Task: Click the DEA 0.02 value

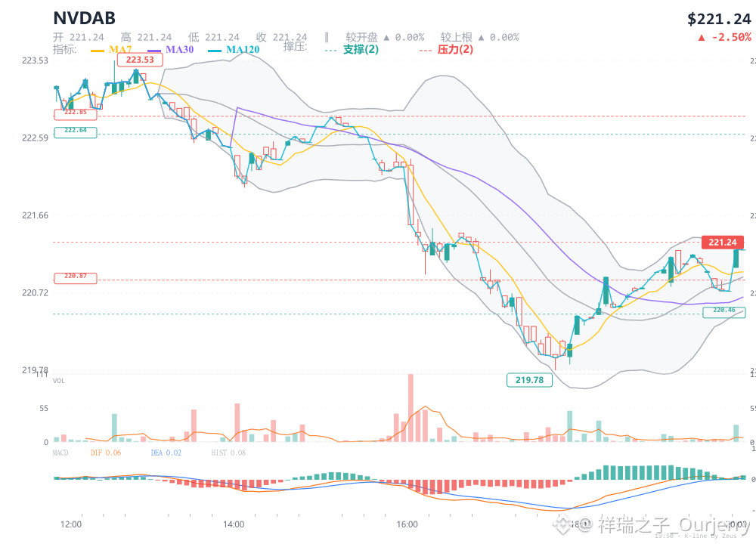Action: point(166,453)
